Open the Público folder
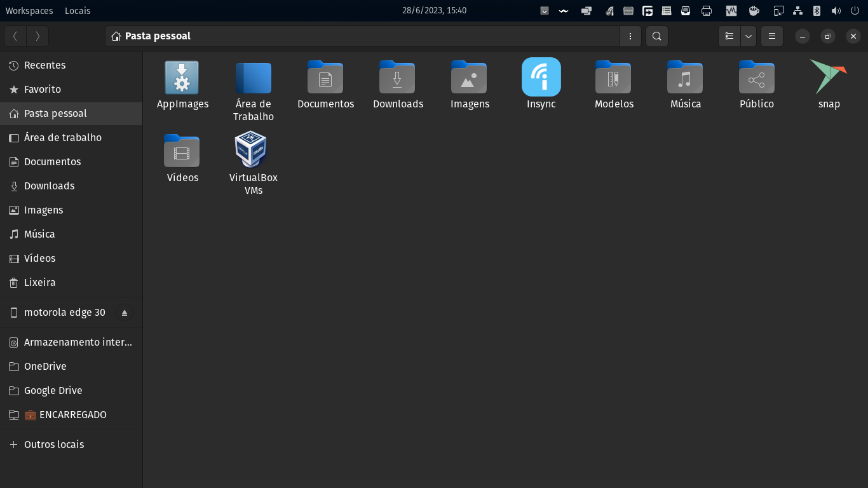This screenshot has height=488, width=868. [756, 78]
